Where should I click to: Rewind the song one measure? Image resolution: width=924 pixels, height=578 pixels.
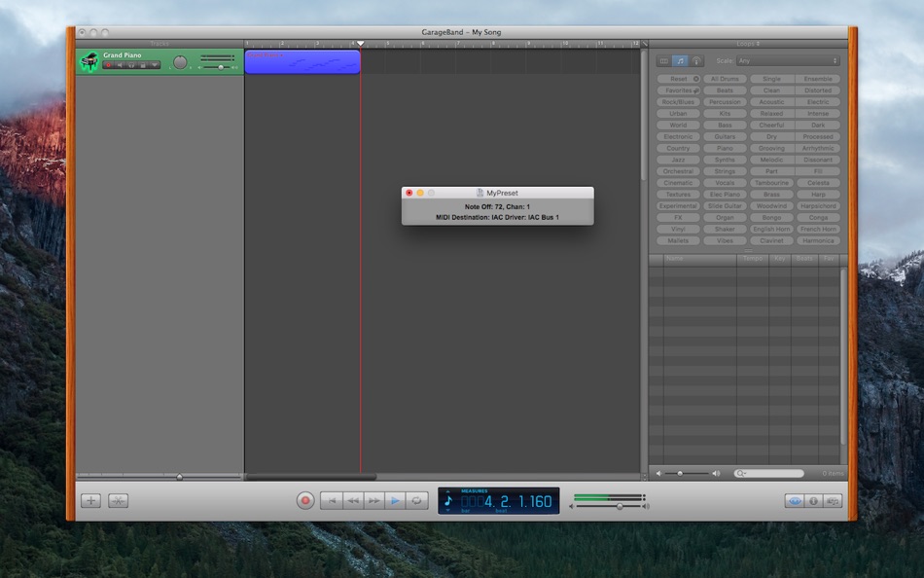click(352, 501)
